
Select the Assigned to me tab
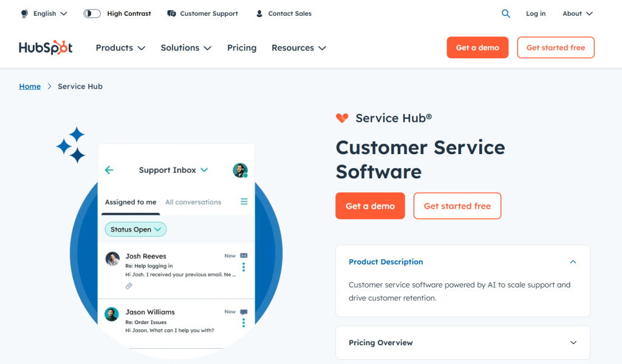(130, 201)
